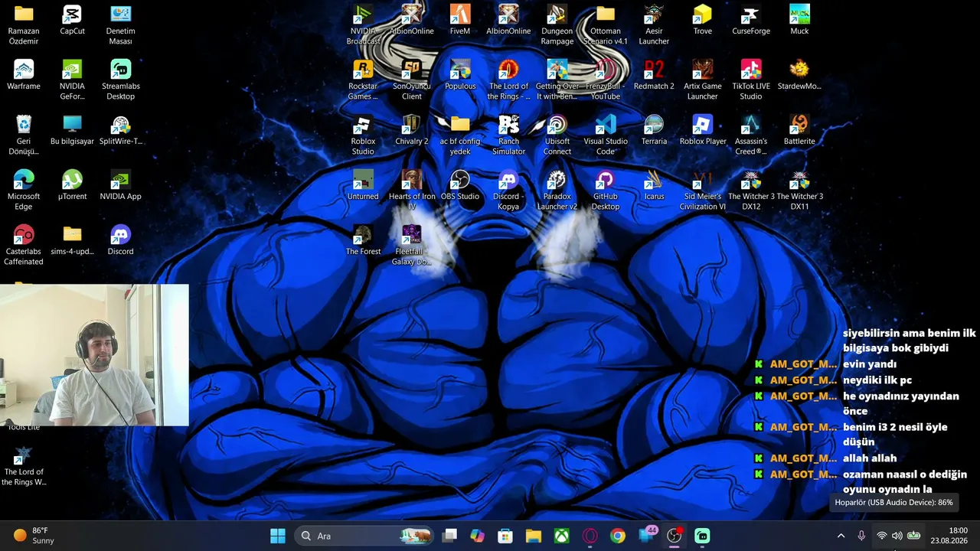Open Google Chrome from the taskbar

pyautogui.click(x=618, y=536)
